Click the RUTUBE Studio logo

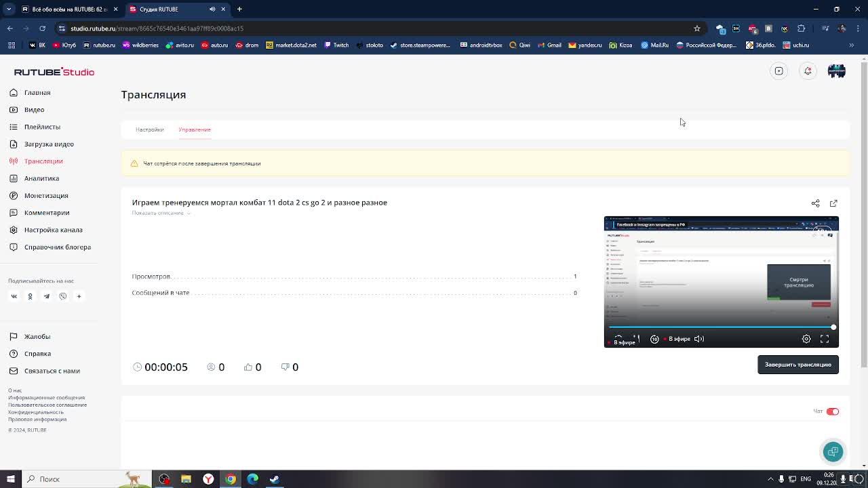tap(54, 72)
